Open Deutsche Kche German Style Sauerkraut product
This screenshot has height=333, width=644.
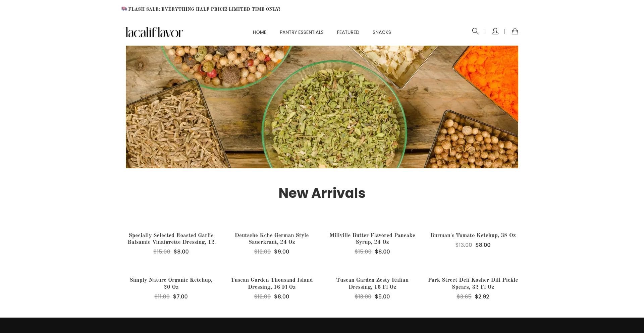click(272, 238)
